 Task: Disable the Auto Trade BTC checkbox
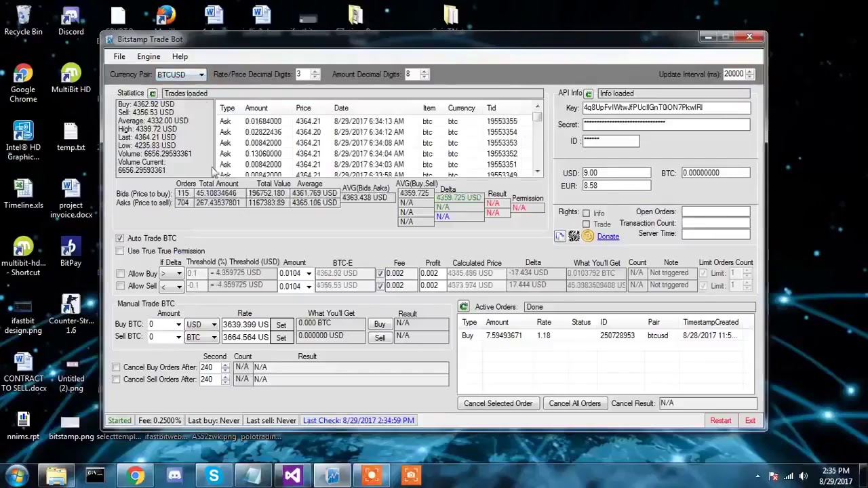click(120, 238)
